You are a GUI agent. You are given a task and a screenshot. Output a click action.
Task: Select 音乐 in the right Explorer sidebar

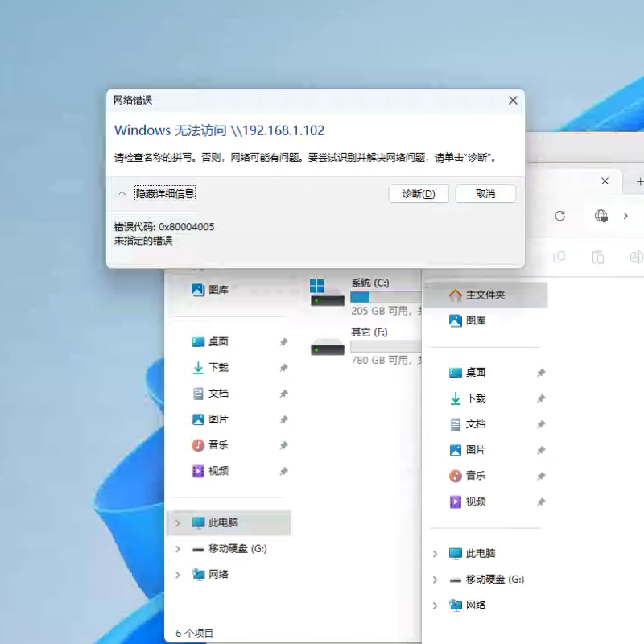tap(468, 476)
